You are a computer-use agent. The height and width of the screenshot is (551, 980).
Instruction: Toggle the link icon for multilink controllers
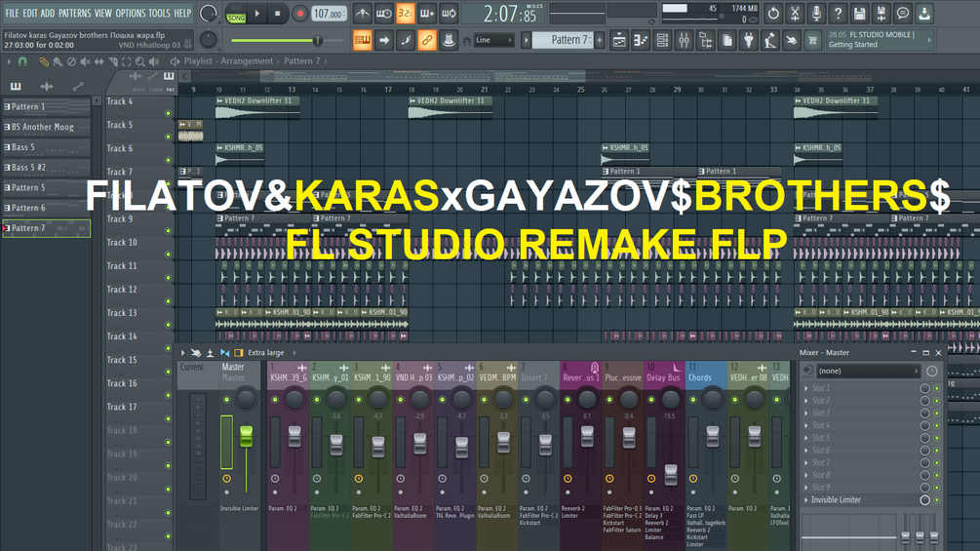(427, 41)
